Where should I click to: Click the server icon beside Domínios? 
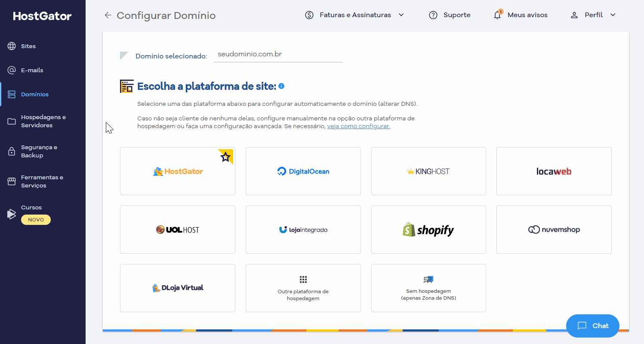(12, 94)
